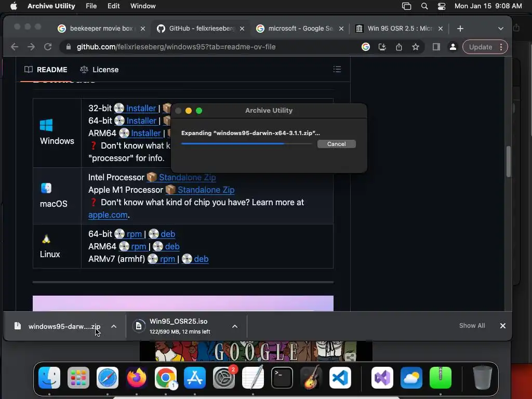This screenshot has height=399, width=532.
Task: Toggle the Chrome side panel icon
Action: pos(436,47)
